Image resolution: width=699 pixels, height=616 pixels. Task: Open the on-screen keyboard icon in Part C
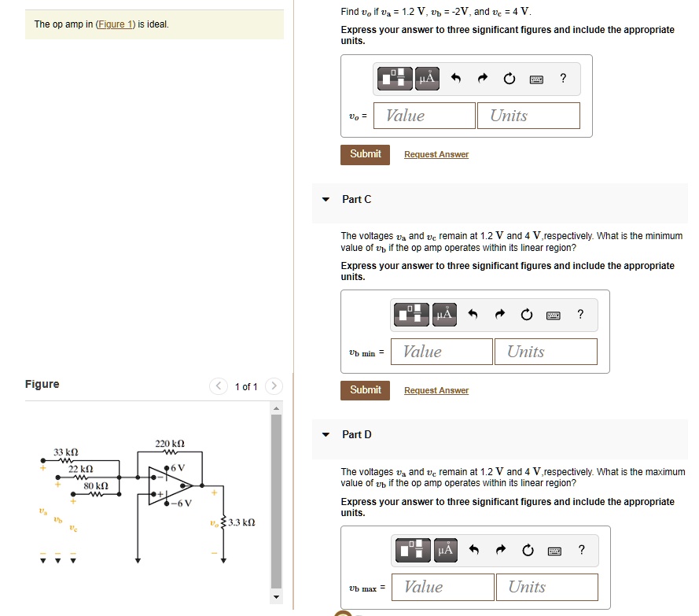[x=554, y=314]
